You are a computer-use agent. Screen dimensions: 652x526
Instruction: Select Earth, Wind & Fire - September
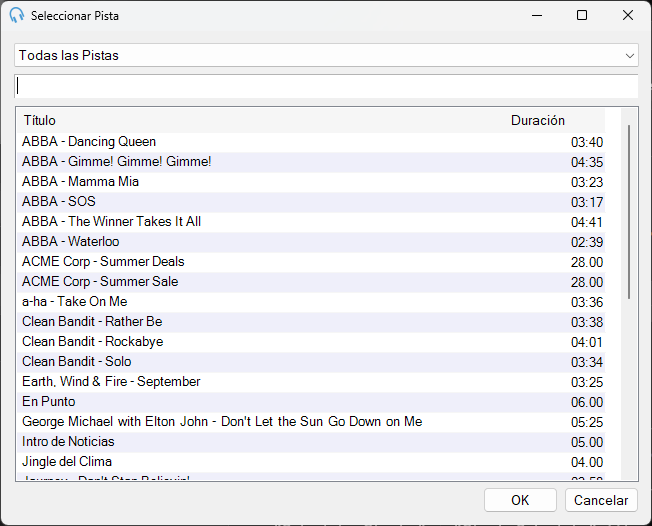tap(312, 382)
